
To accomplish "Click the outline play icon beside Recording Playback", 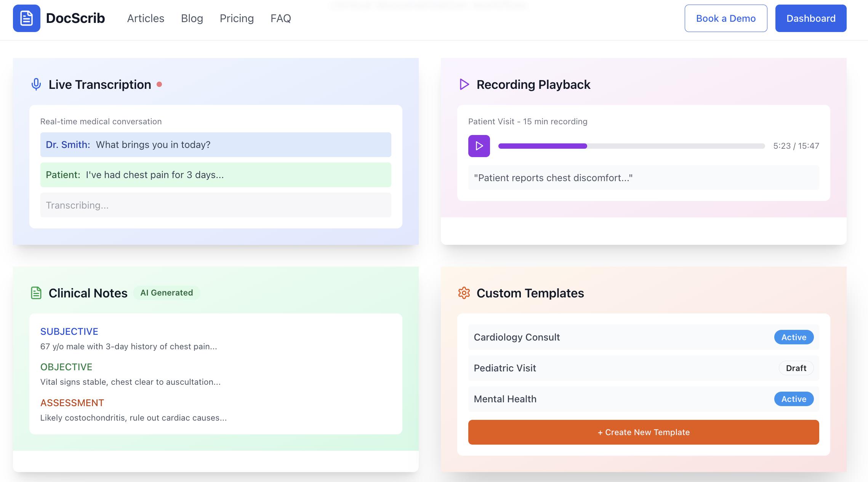I will point(464,84).
